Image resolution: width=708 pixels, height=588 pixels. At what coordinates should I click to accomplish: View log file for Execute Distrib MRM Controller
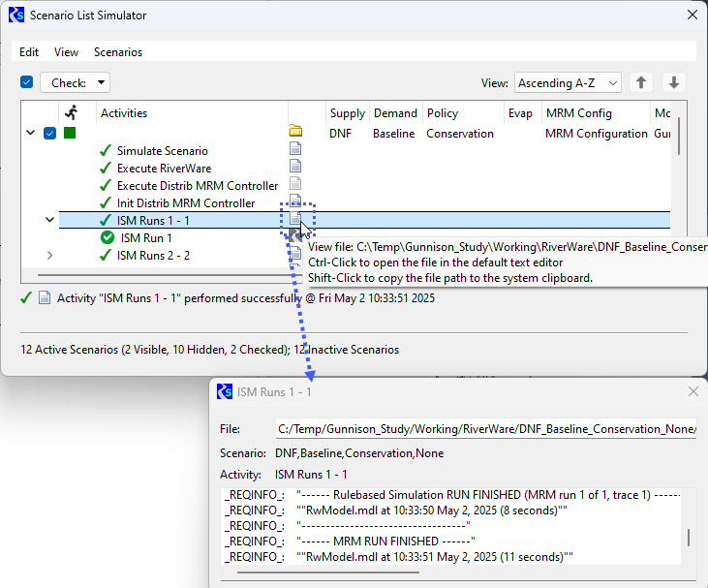[295, 184]
